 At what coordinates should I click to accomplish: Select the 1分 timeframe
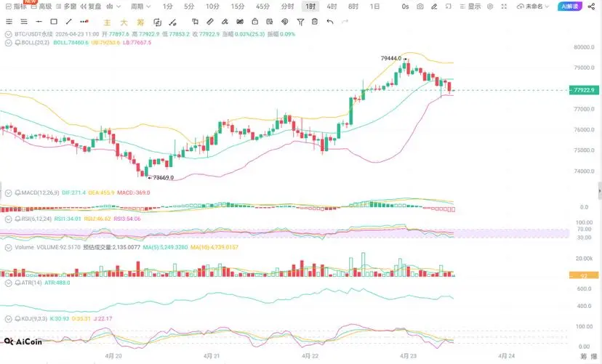click(167, 7)
